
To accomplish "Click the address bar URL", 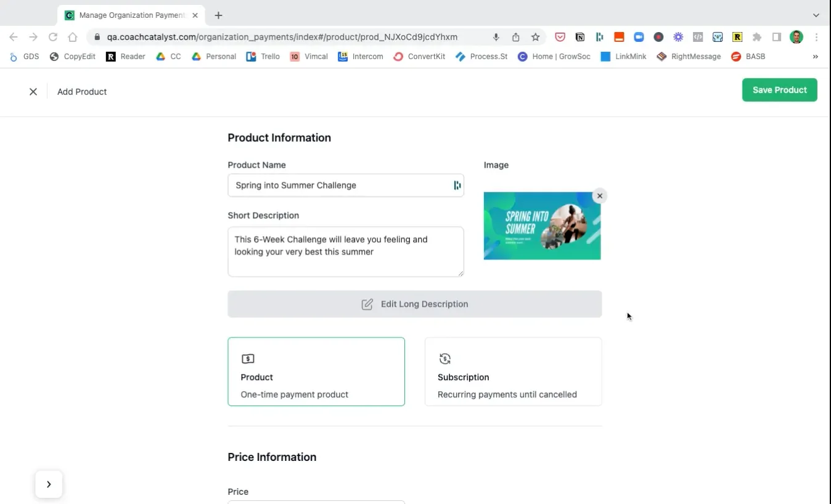I will (282, 37).
